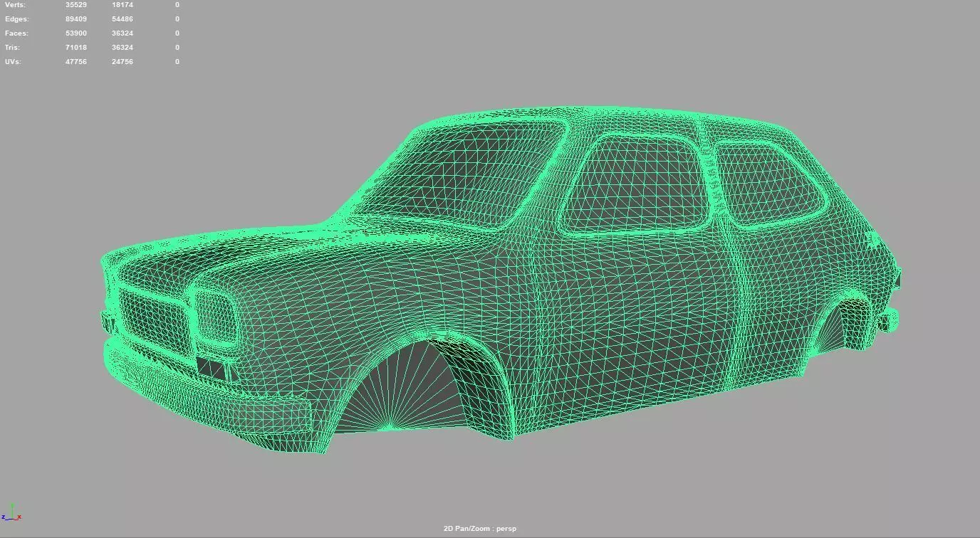This screenshot has height=538, width=980.
Task: Click the XYZ axis gizmo in the viewport corner
Action: (x=12, y=513)
